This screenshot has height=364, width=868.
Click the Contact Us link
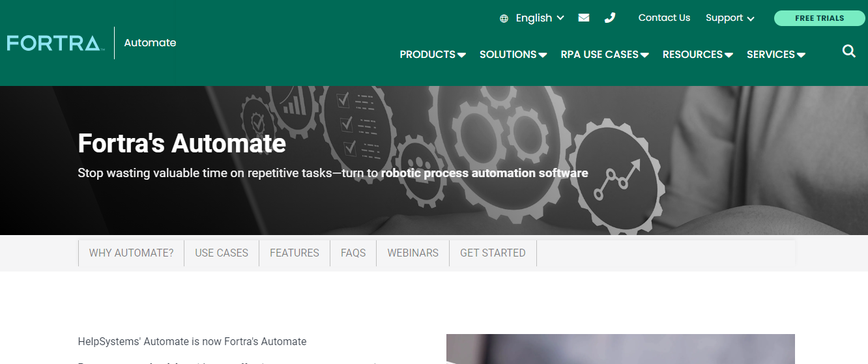point(664,18)
